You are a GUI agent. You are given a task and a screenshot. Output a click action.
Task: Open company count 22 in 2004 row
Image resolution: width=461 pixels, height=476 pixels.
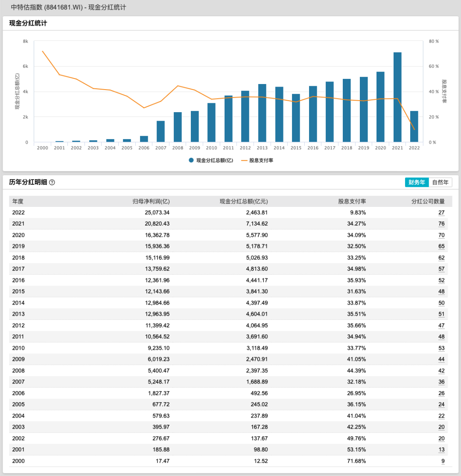[x=441, y=415]
